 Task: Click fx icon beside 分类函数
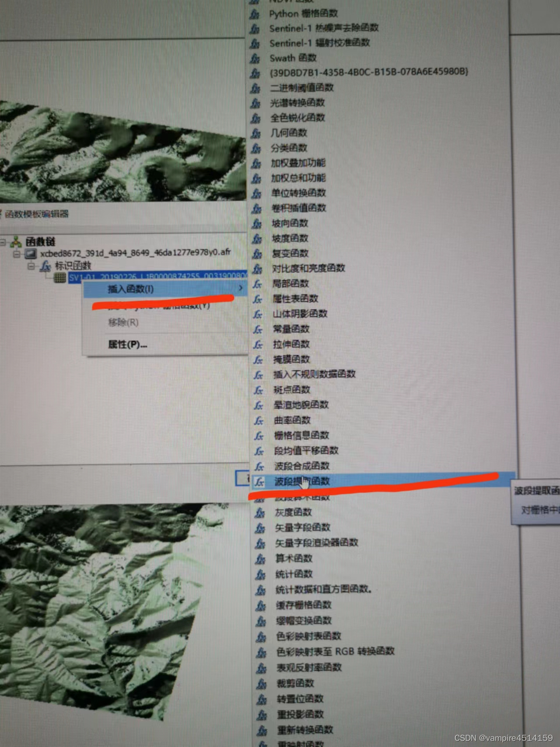click(256, 148)
